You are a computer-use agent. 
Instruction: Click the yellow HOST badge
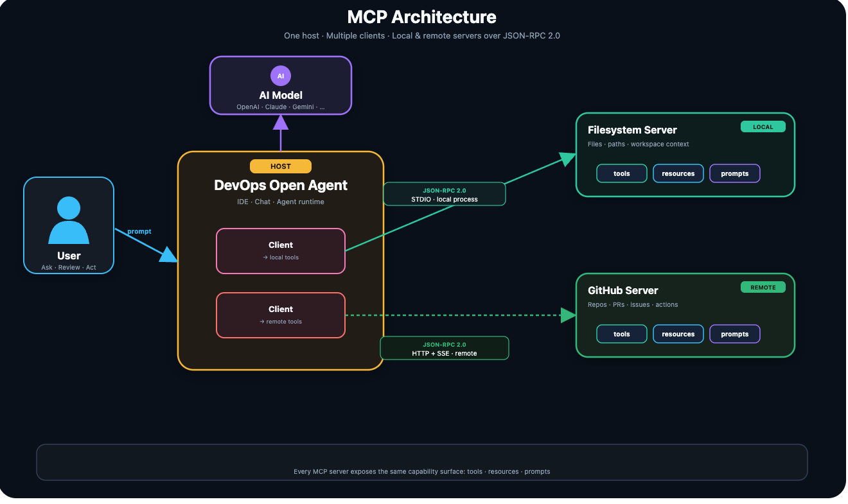[x=281, y=166]
